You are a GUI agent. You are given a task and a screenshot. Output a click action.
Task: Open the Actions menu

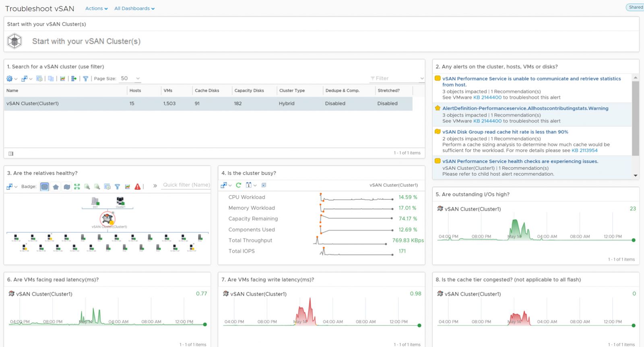click(97, 8)
